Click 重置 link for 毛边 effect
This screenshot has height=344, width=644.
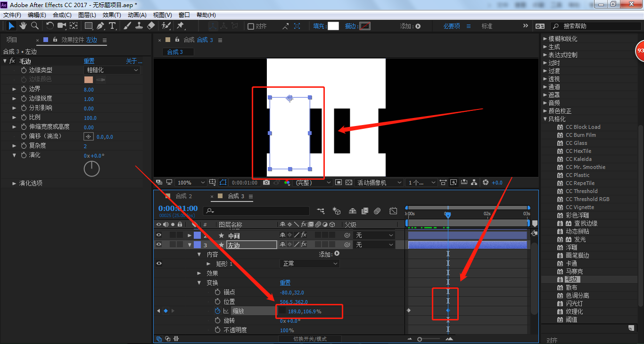(x=89, y=61)
